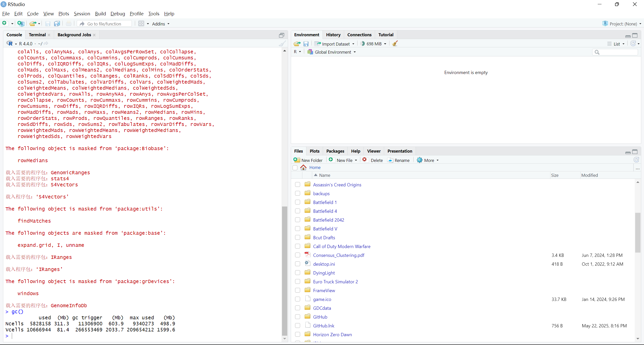The height and width of the screenshot is (345, 644).
Task: Tick the DyingLight folder checkbox
Action: pyautogui.click(x=298, y=273)
